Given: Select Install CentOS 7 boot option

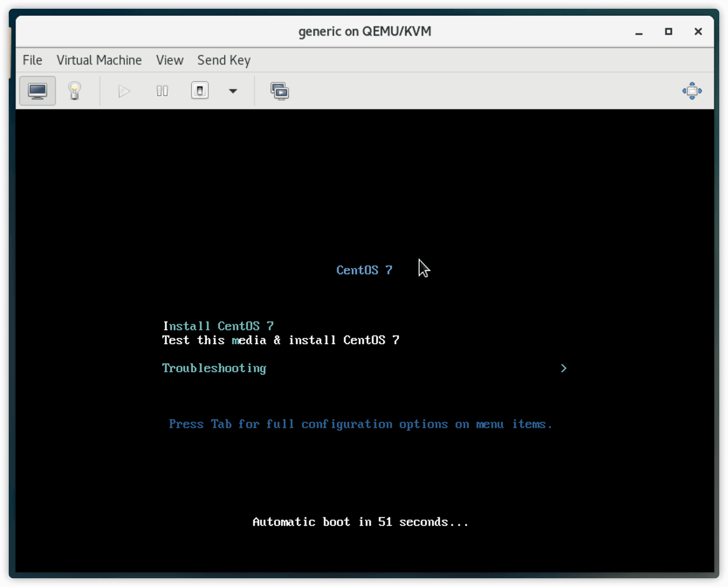Looking at the screenshot, I should click(218, 326).
